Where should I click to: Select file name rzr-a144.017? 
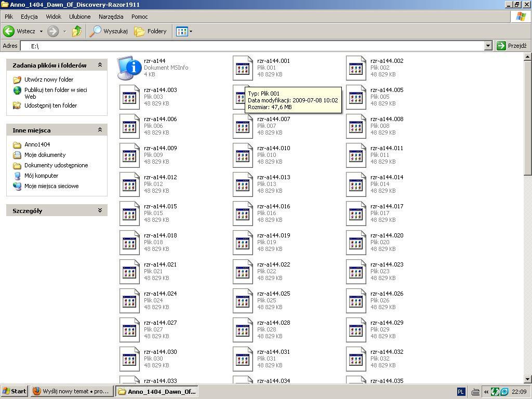(387, 207)
